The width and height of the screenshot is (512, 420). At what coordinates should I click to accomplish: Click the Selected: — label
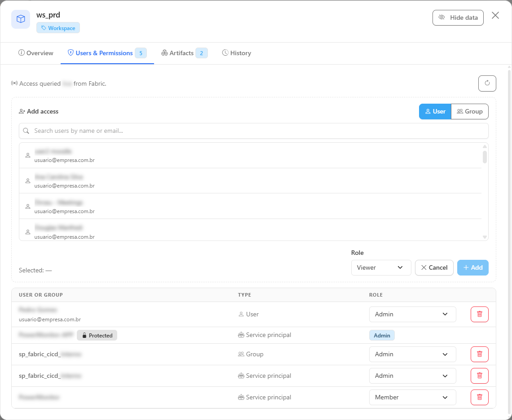35,271
